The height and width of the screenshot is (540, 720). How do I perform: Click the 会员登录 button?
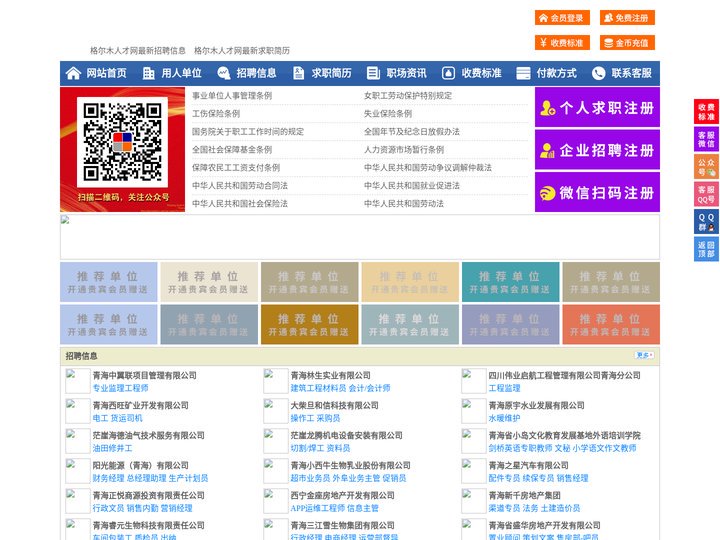[562, 18]
